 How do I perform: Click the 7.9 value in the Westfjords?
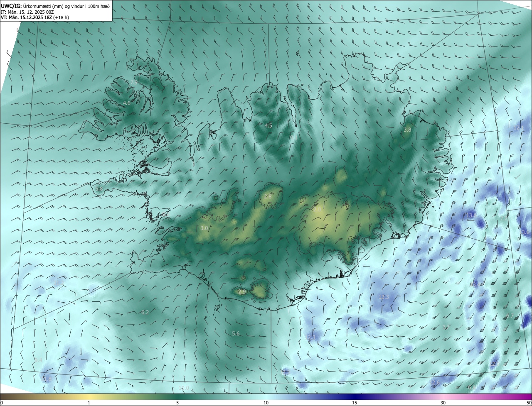pyautogui.click(x=134, y=83)
